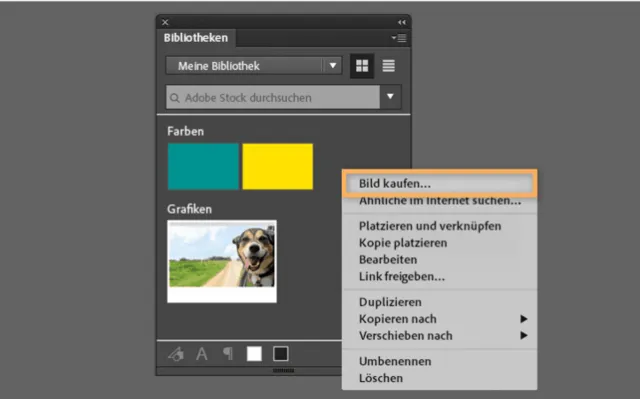Add paragraph style with pilcrow icon
640x399 pixels.
pos(228,354)
